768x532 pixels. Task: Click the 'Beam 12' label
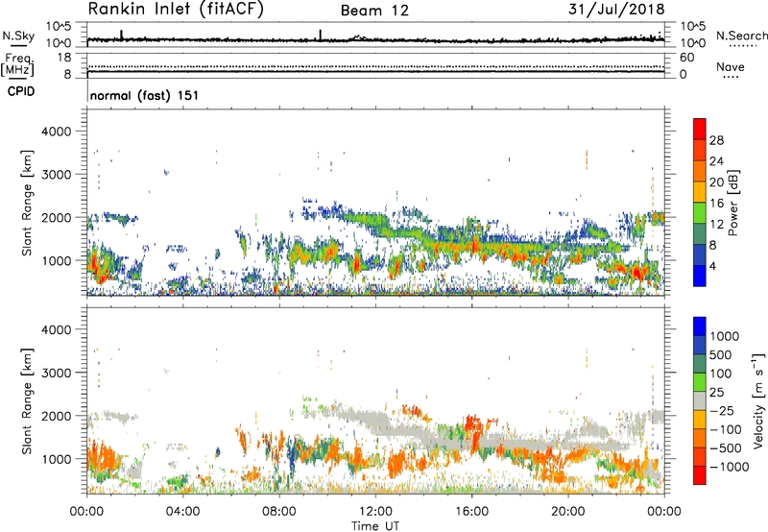click(x=374, y=11)
